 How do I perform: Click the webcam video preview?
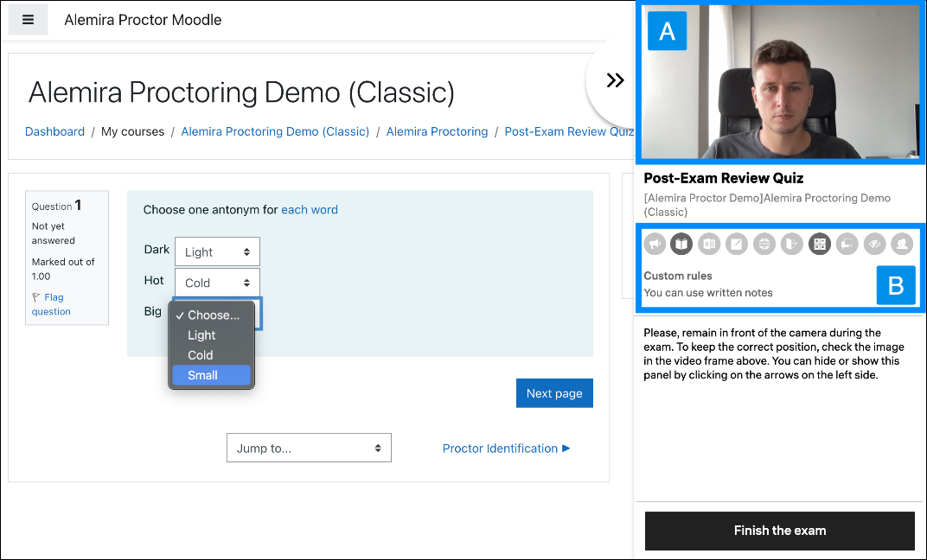click(x=778, y=82)
